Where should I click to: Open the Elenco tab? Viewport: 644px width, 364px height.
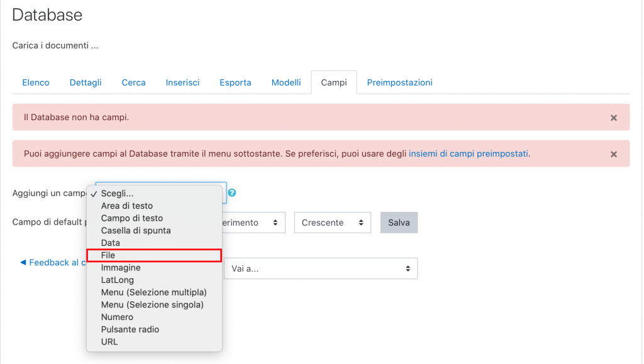click(x=36, y=82)
